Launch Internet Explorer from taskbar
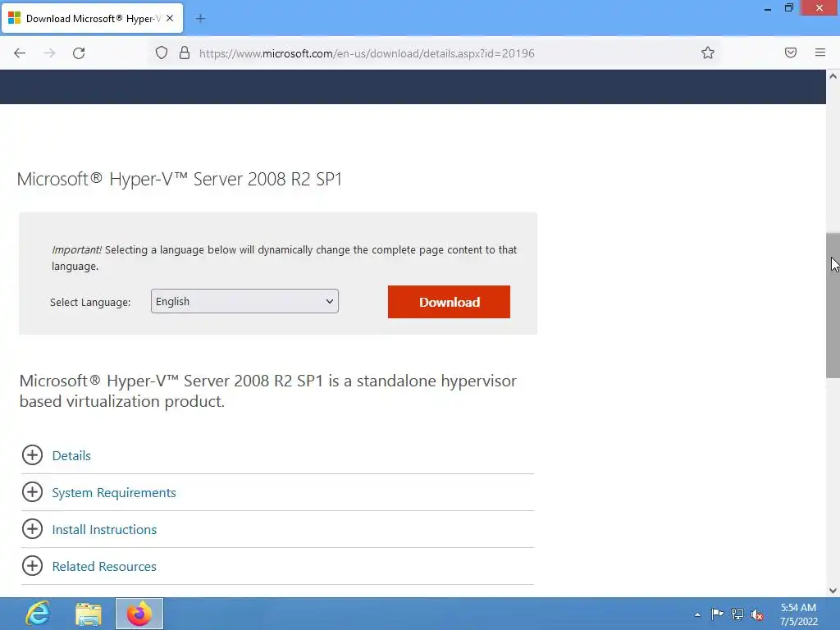The height and width of the screenshot is (630, 840). pos(38,614)
